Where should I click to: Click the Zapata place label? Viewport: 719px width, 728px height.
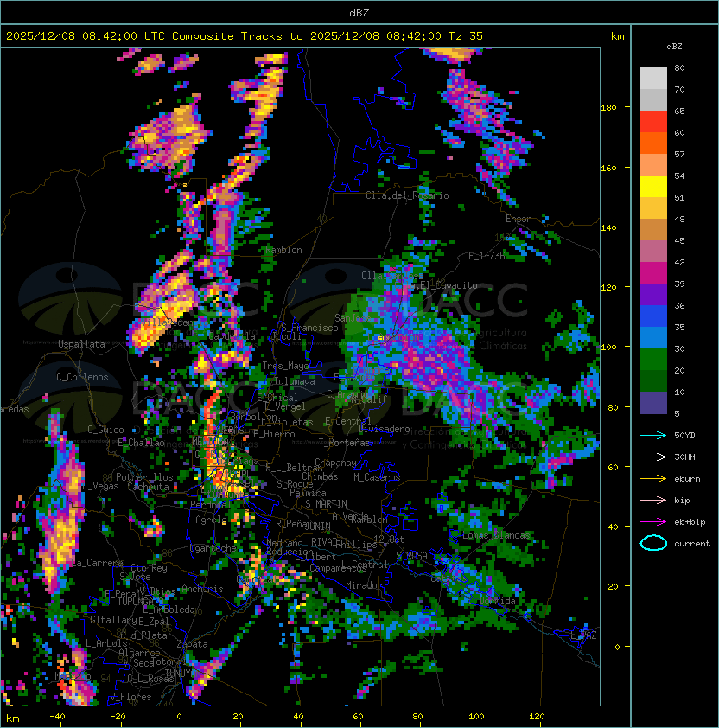tap(192, 644)
